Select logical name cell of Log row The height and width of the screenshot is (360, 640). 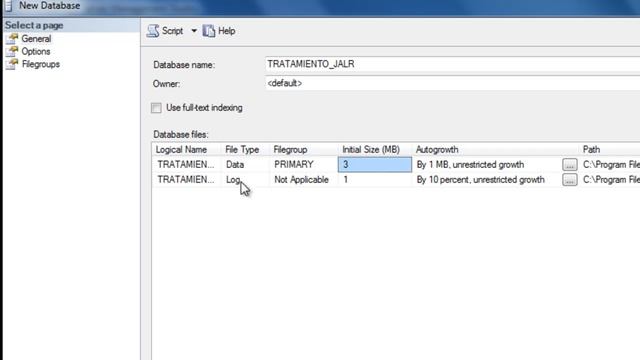pyautogui.click(x=186, y=180)
